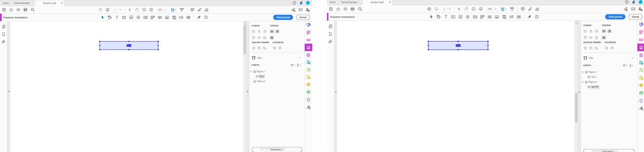644x152 pixels.
Task: Click Distribuir button in left window
Action: point(277,150)
